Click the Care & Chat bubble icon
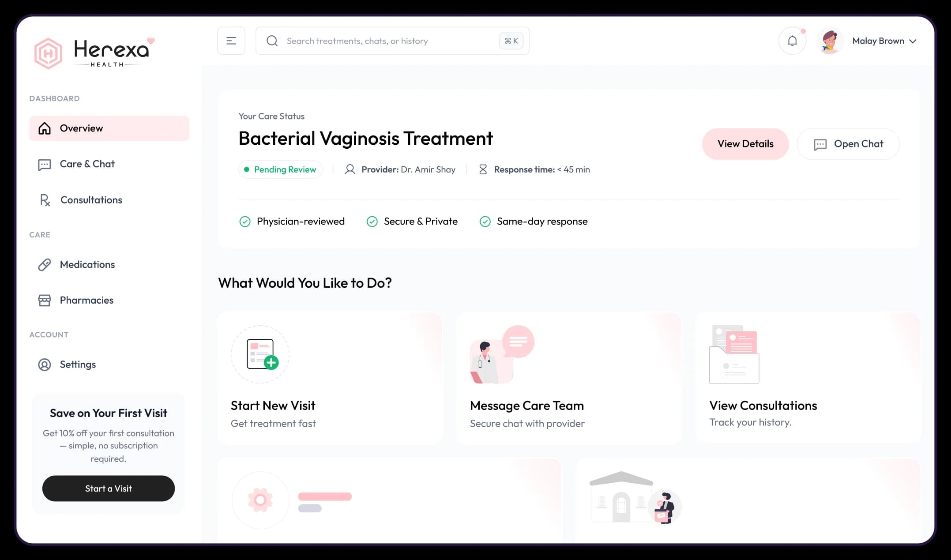This screenshot has height=560, width=951. tap(45, 165)
